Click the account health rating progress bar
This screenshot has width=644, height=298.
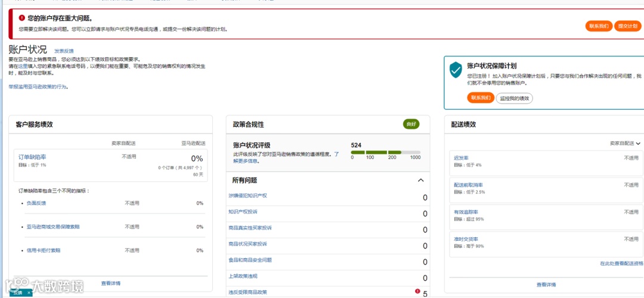click(x=386, y=153)
